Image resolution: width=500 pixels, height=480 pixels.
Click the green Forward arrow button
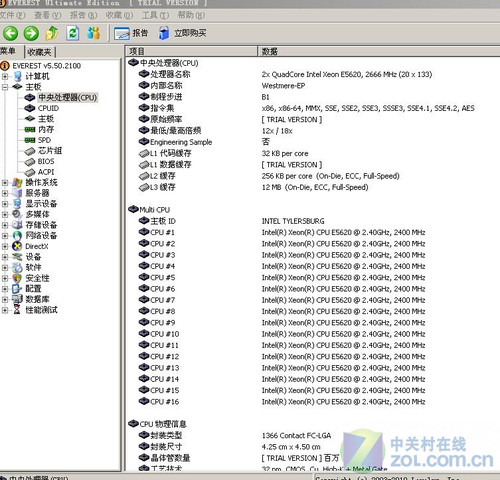[x=31, y=33]
